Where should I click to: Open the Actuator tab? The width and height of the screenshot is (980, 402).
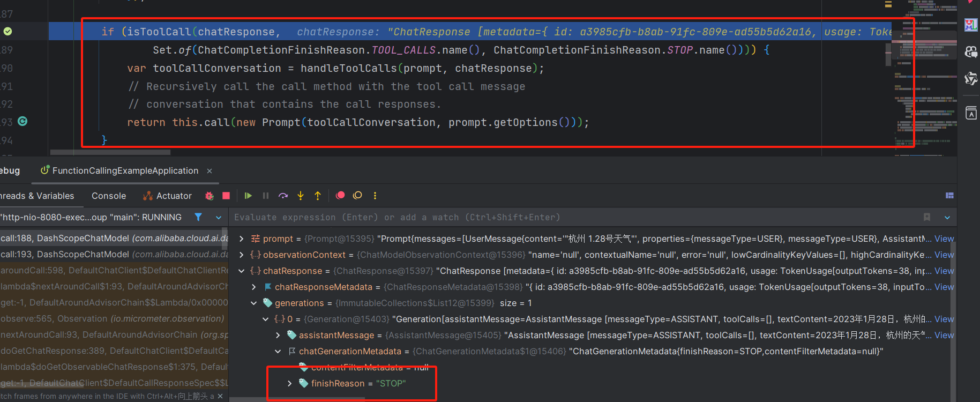168,196
